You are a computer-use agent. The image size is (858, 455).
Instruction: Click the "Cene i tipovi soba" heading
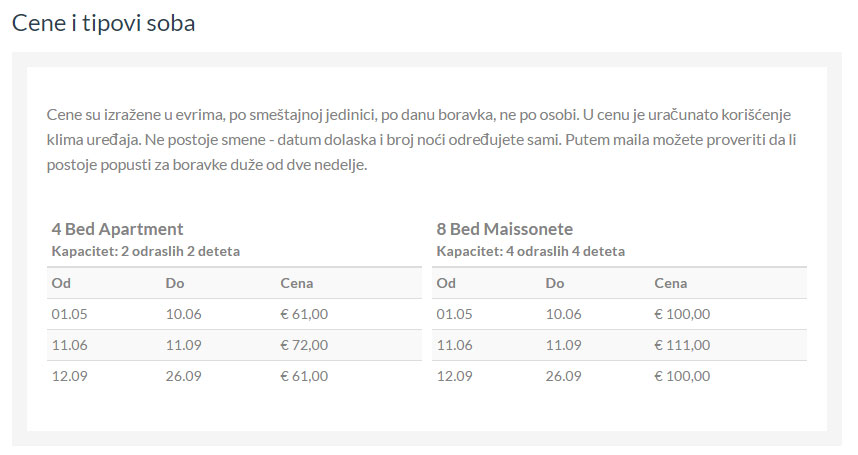tap(103, 23)
